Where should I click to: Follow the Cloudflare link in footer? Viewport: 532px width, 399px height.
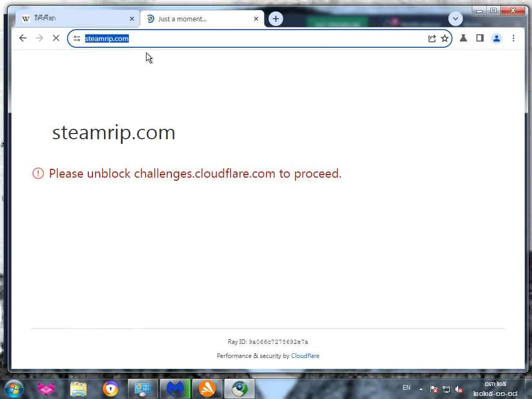(x=305, y=356)
